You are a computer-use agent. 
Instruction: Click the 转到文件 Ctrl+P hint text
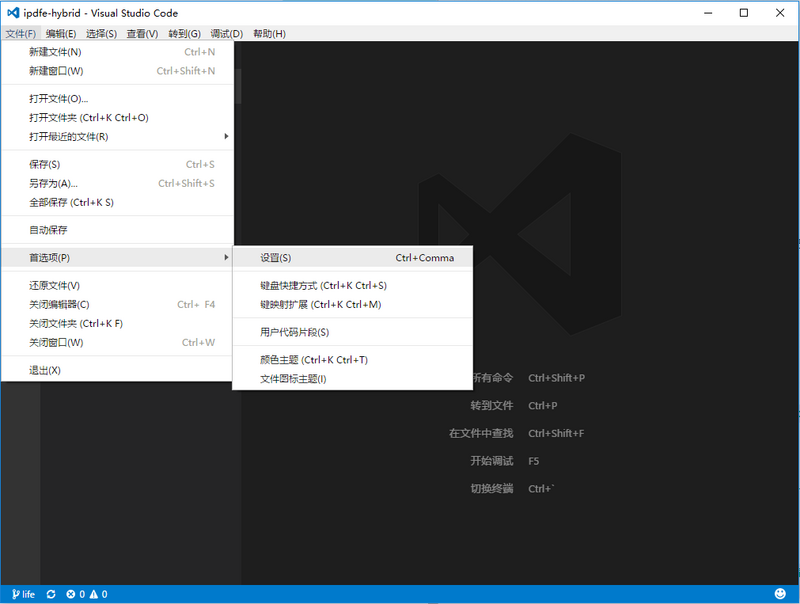pos(514,406)
